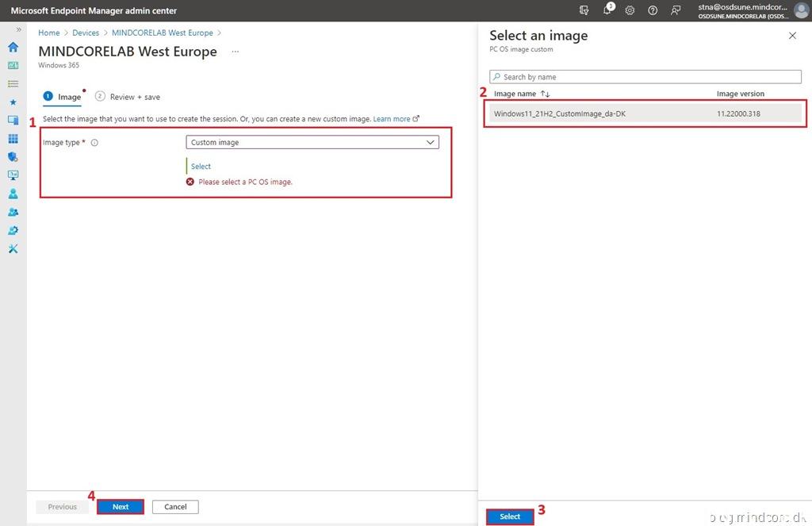This screenshot has width=812, height=526.
Task: Open Endpoint security shield icon
Action: [13, 157]
